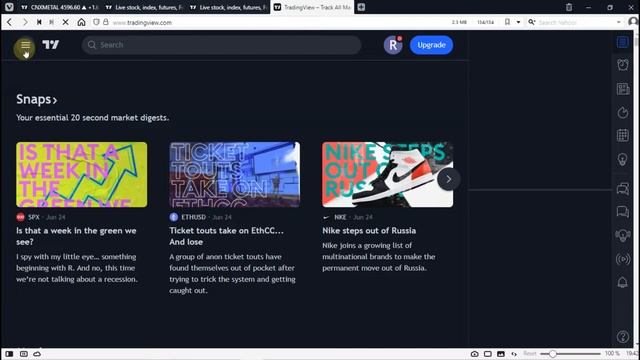Click the TradingView Search field

(222, 45)
